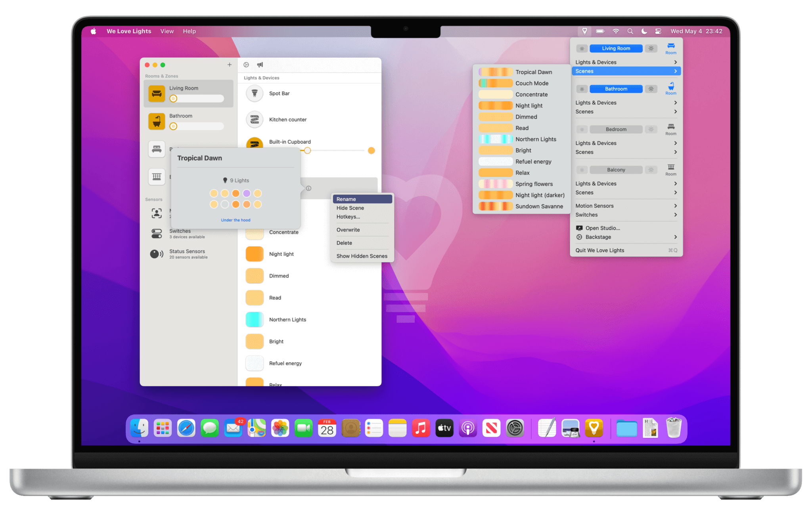Toggle the Living Room button in menu bar panel

[616, 48]
